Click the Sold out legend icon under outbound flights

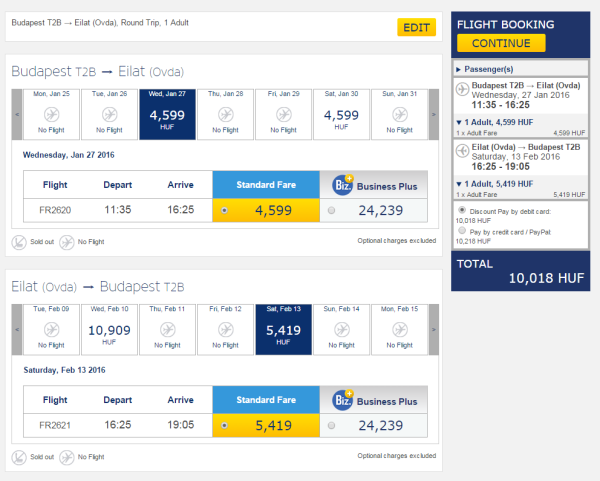click(19, 241)
